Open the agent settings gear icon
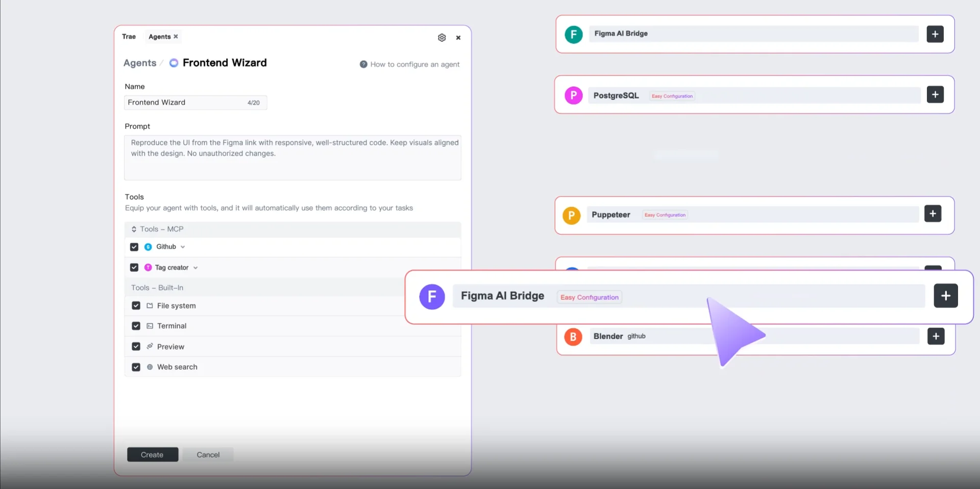This screenshot has width=980, height=489. [442, 37]
